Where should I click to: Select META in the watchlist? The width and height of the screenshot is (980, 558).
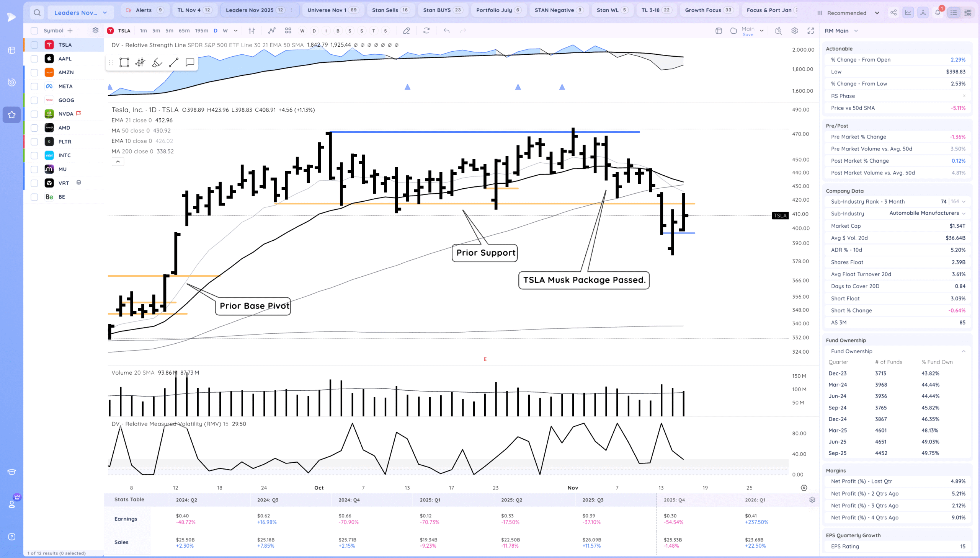coord(65,86)
